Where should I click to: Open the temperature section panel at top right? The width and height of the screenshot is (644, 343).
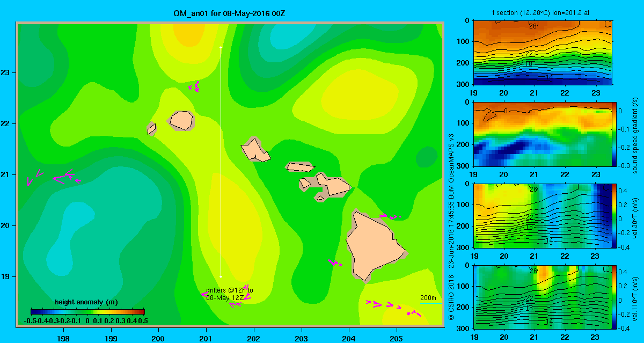coord(543,52)
